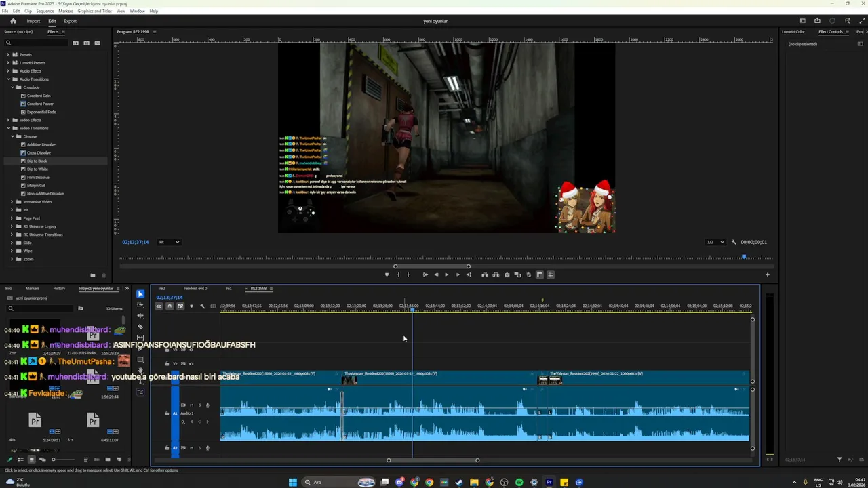Switch Project panel to list view
Screen dimensions: 868x488
tap(20, 460)
